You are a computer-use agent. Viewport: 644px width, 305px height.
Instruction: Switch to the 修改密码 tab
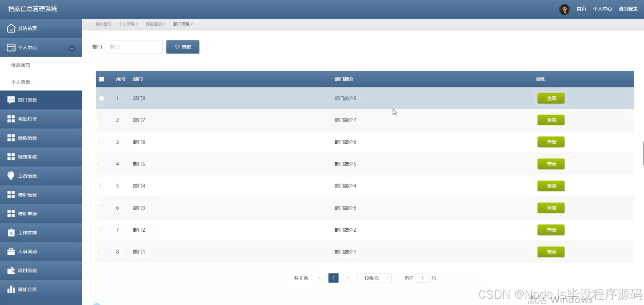[x=154, y=24]
